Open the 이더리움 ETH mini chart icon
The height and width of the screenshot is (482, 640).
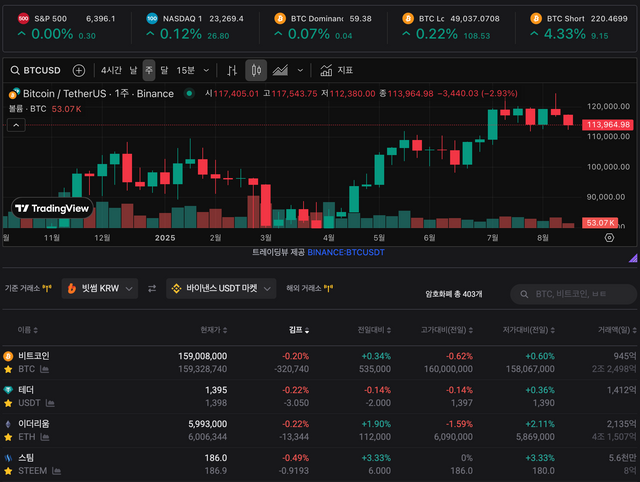pyautogui.click(x=45, y=437)
